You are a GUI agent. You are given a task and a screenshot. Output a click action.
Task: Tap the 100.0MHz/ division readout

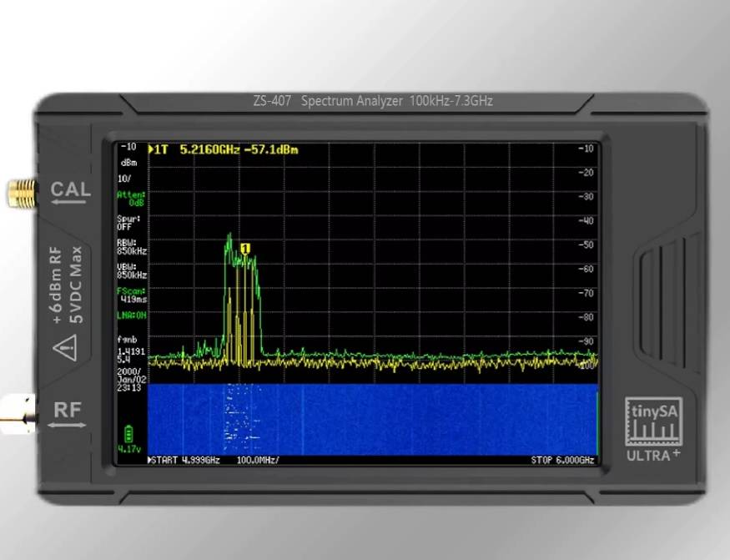coord(258,461)
